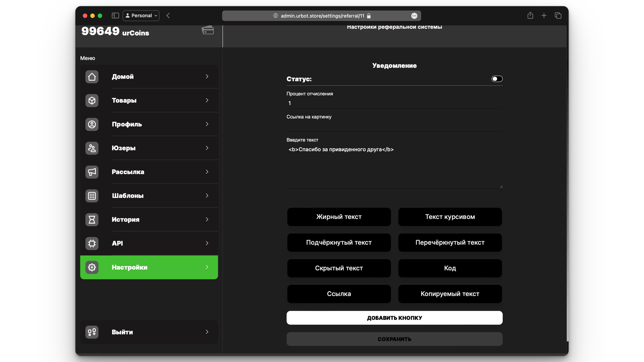Viewport: 644px width, 362px height.
Task: Click the wallet card icon near urCoins
Action: point(208,30)
